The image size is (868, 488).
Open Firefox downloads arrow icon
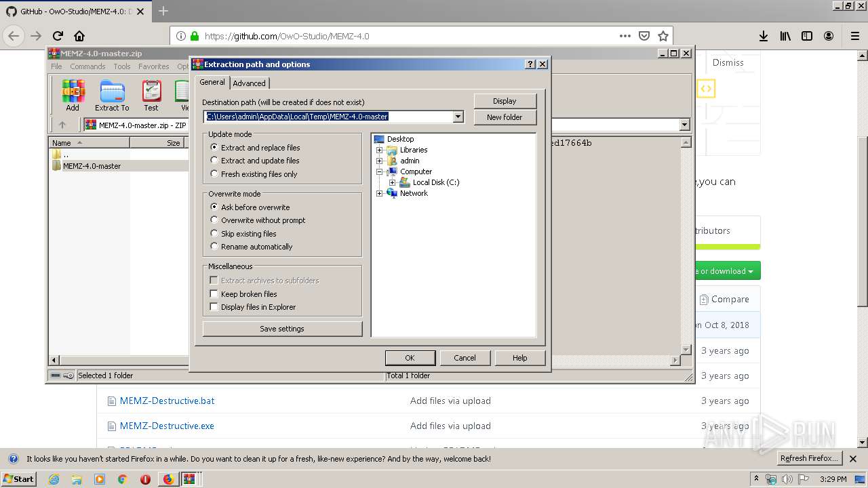(x=764, y=36)
